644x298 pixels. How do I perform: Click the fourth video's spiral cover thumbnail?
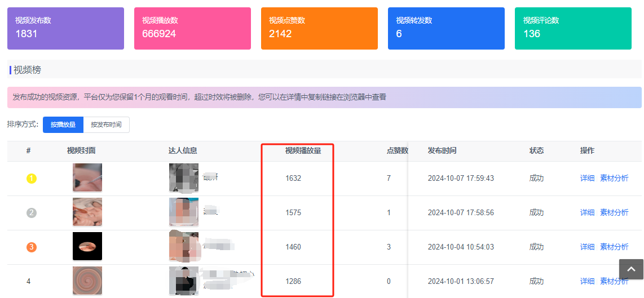click(x=87, y=281)
